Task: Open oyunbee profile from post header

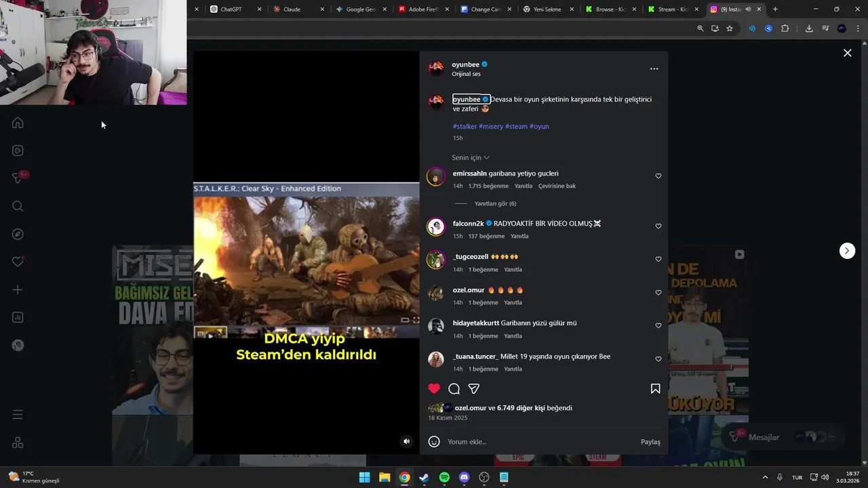Action: [x=465, y=64]
